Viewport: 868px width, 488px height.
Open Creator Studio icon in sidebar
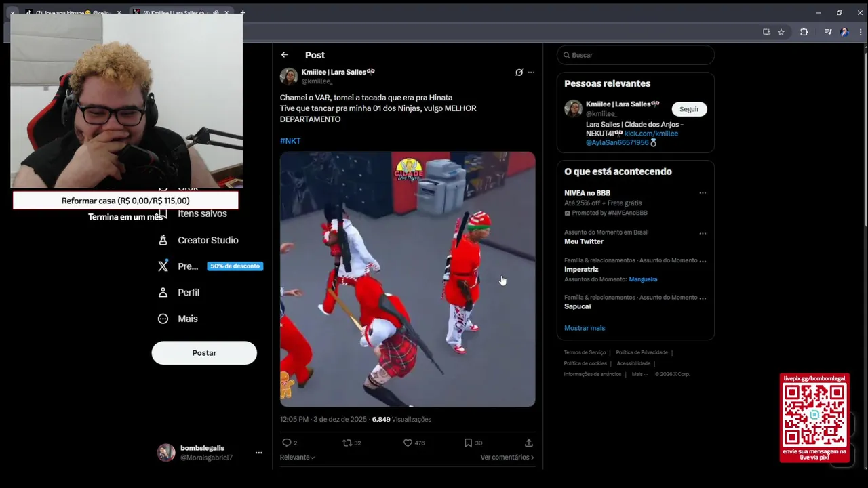coord(163,240)
